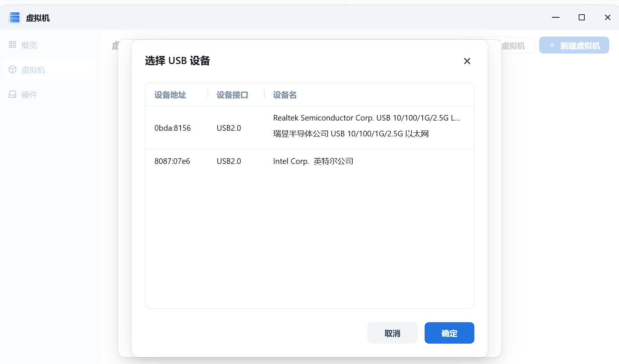Click the 确定 button
Image resolution: width=619 pixels, height=364 pixels.
click(449, 333)
